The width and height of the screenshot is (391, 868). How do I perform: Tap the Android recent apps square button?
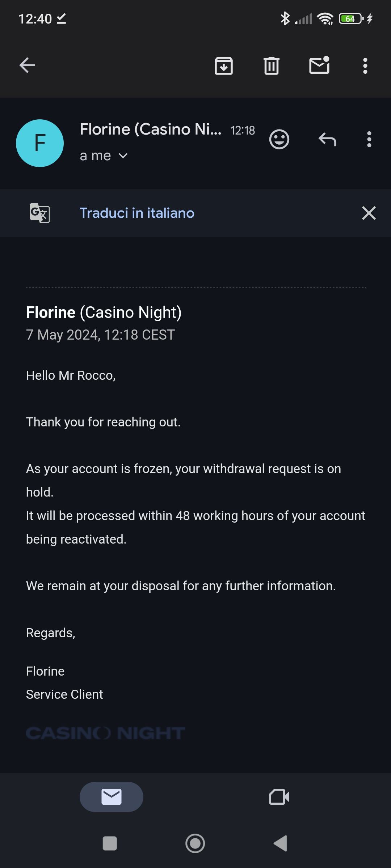[110, 843]
